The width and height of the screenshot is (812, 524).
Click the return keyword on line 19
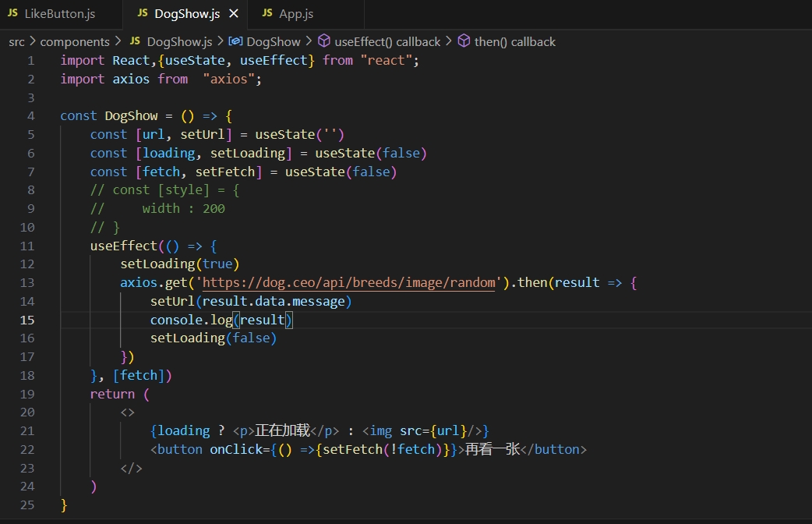(112, 395)
